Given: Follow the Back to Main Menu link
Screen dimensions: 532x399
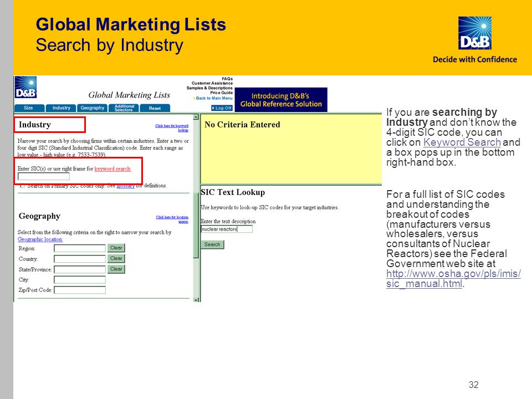Looking at the screenshot, I should [214, 98].
